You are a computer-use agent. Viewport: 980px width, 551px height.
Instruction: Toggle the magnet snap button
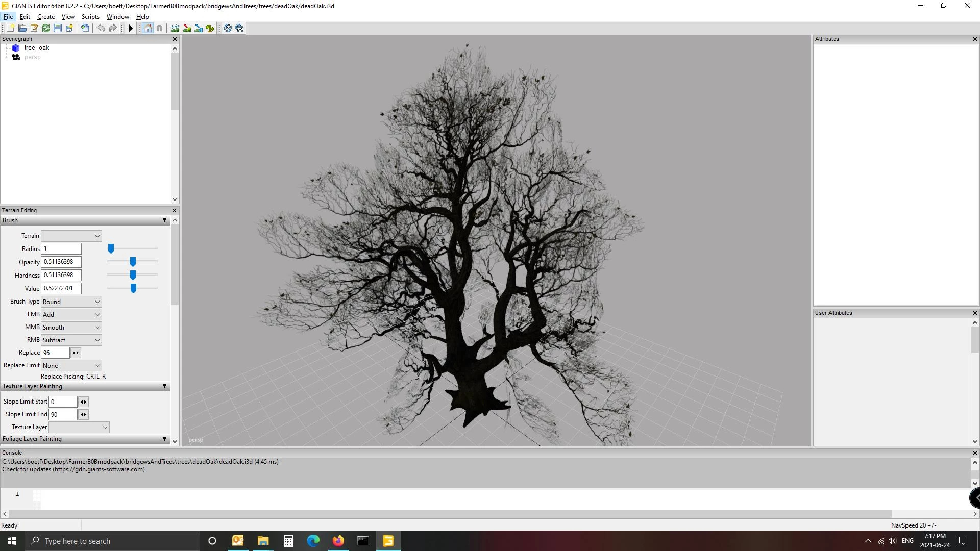[x=159, y=28]
